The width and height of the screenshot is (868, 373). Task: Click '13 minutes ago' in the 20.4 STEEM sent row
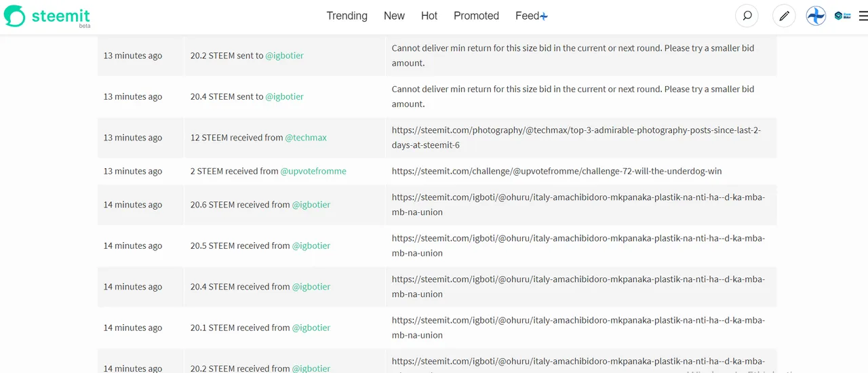pyautogui.click(x=133, y=96)
